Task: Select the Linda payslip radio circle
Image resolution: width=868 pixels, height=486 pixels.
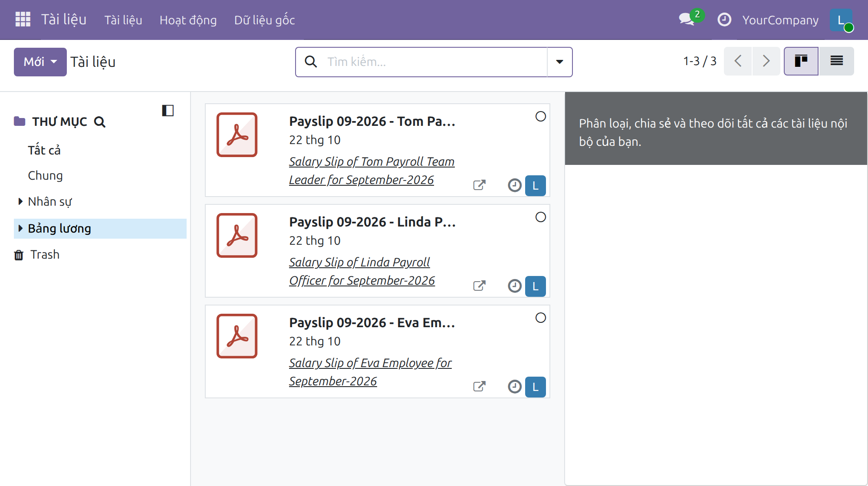Action: tap(540, 217)
